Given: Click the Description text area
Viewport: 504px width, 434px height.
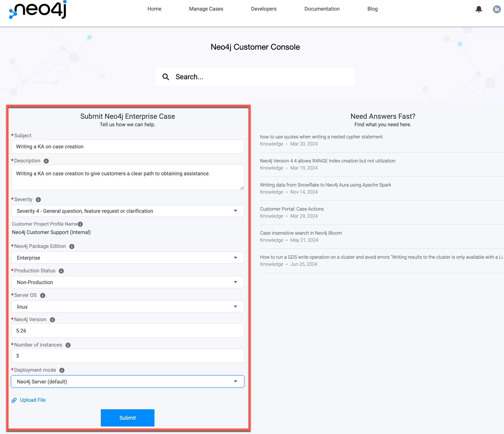Looking at the screenshot, I should tap(128, 177).
